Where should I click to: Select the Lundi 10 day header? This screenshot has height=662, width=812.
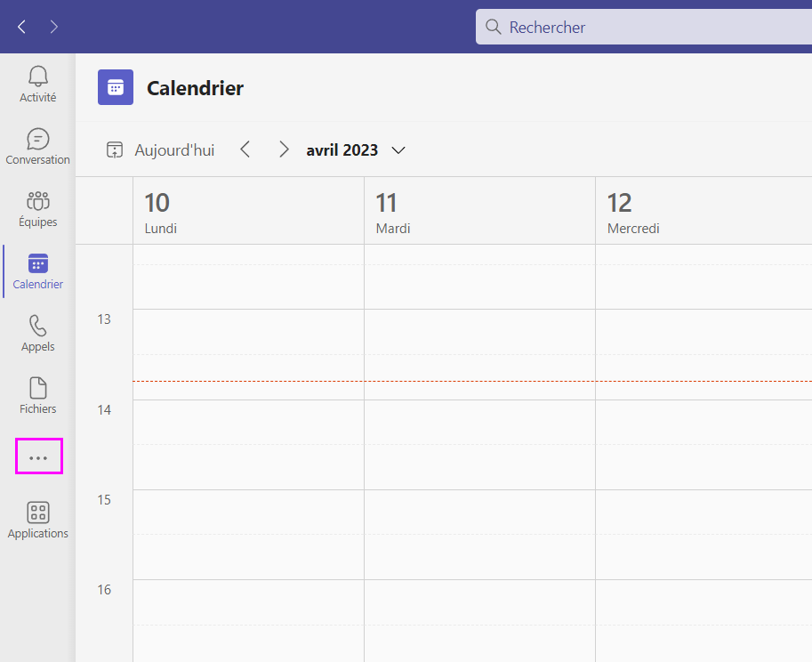pos(248,211)
